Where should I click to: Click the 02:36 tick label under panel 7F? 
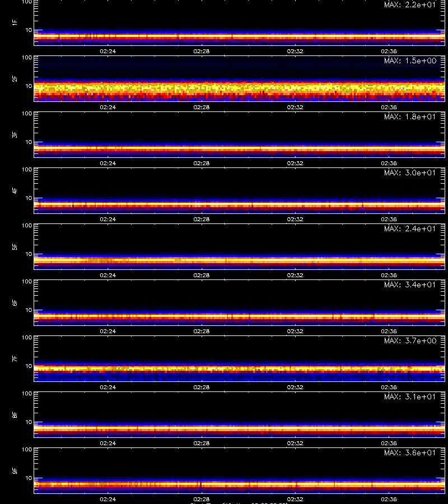pyautogui.click(x=389, y=387)
